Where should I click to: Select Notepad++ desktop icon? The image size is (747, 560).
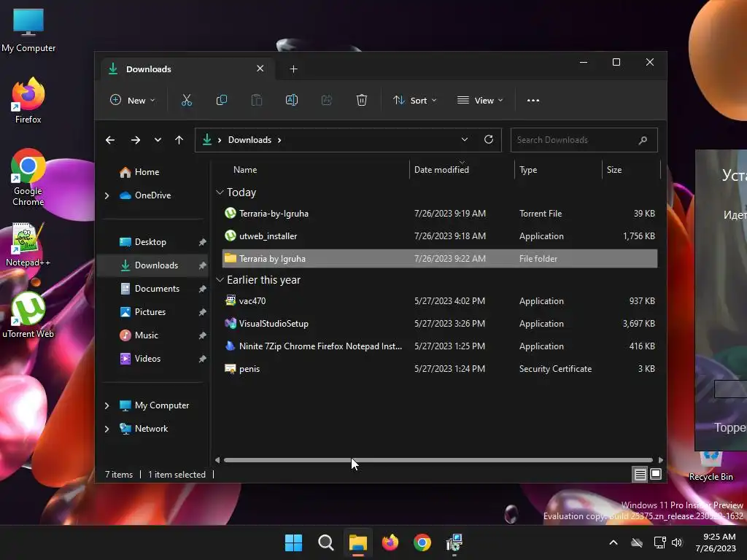click(28, 244)
